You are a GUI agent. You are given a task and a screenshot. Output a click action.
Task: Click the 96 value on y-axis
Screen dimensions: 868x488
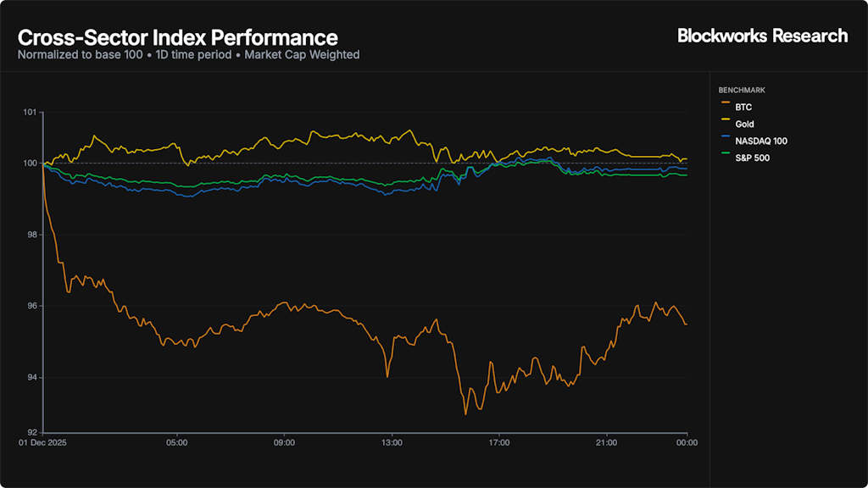click(x=31, y=306)
